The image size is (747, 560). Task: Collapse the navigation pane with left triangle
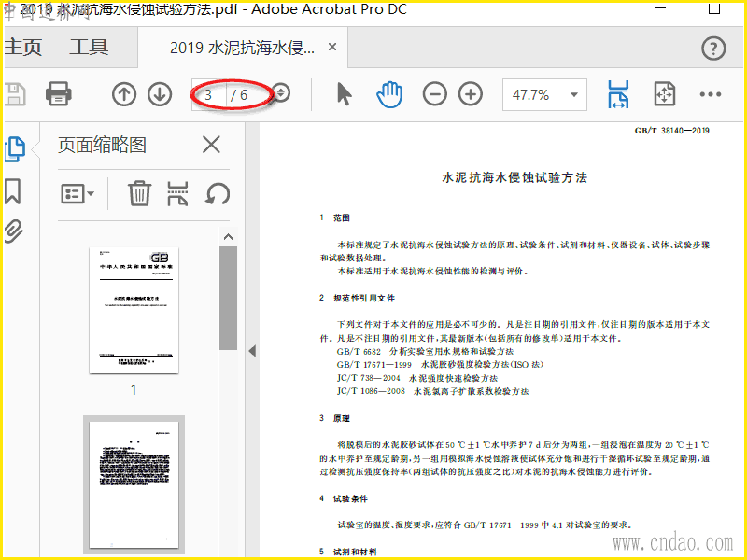pyautogui.click(x=252, y=351)
